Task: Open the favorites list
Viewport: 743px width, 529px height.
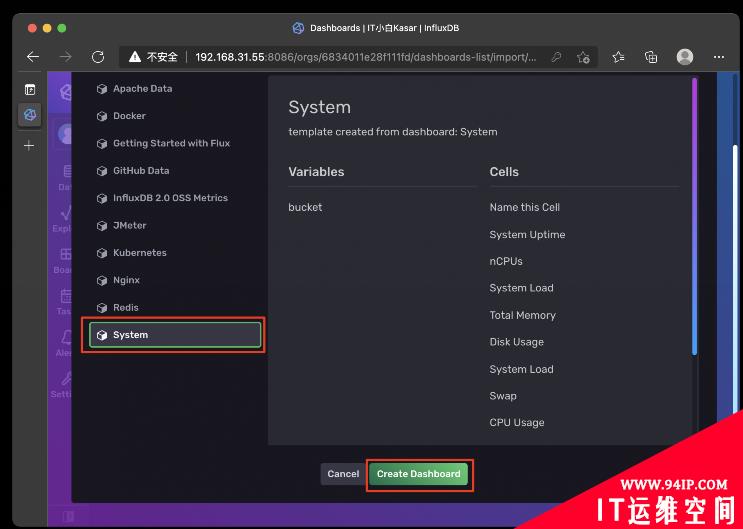Action: (x=618, y=57)
